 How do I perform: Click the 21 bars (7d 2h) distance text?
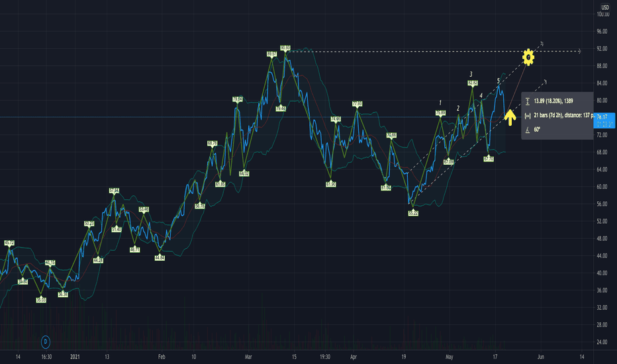click(x=563, y=115)
